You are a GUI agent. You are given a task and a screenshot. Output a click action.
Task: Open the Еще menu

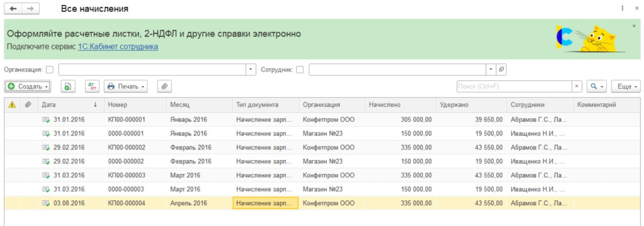626,87
